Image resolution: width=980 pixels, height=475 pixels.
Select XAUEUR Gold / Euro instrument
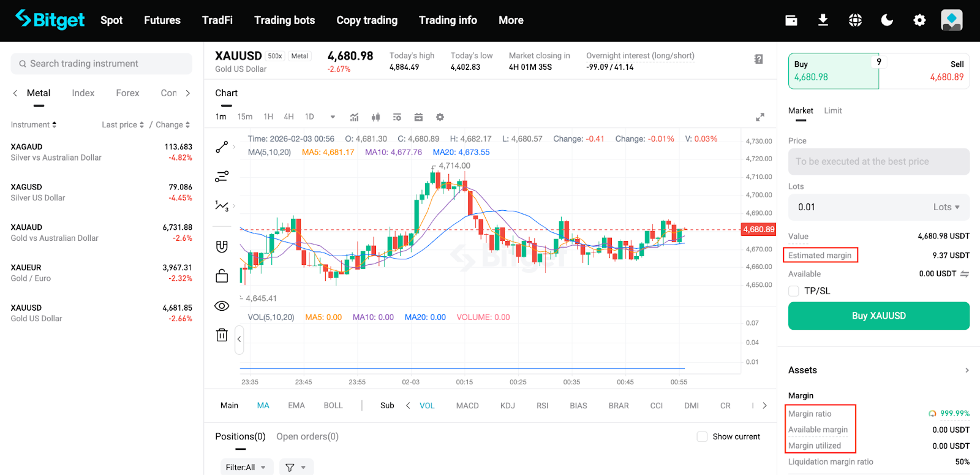pos(101,273)
